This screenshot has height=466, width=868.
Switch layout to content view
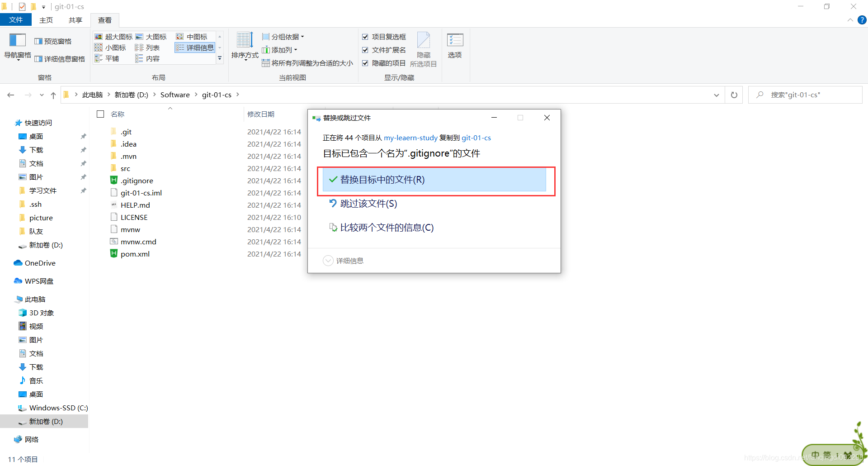[147, 58]
